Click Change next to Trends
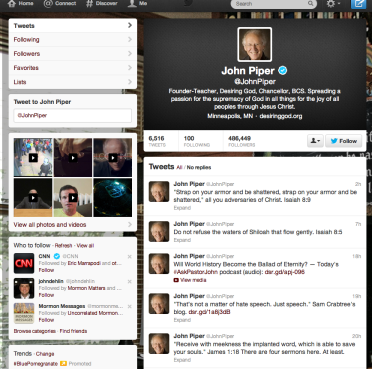This screenshot has height=369, width=372. tap(45, 354)
